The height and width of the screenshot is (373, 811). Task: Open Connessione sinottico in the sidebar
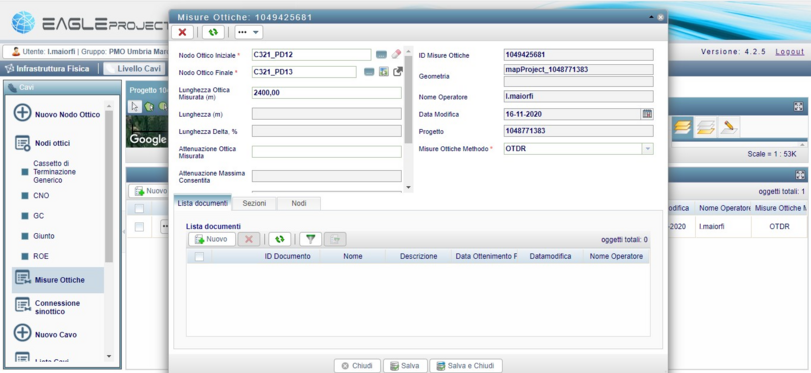pos(57,307)
